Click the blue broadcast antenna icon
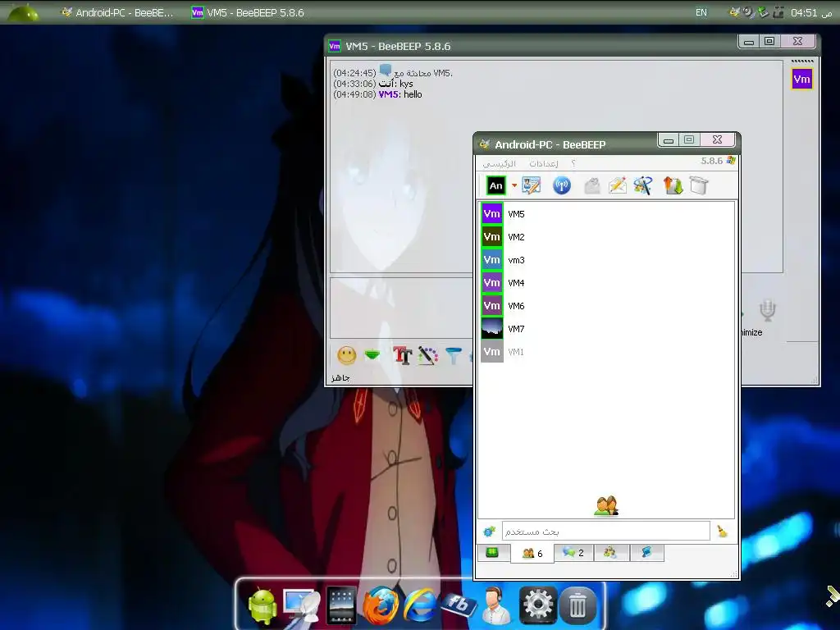This screenshot has height=630, width=840. pyautogui.click(x=561, y=185)
